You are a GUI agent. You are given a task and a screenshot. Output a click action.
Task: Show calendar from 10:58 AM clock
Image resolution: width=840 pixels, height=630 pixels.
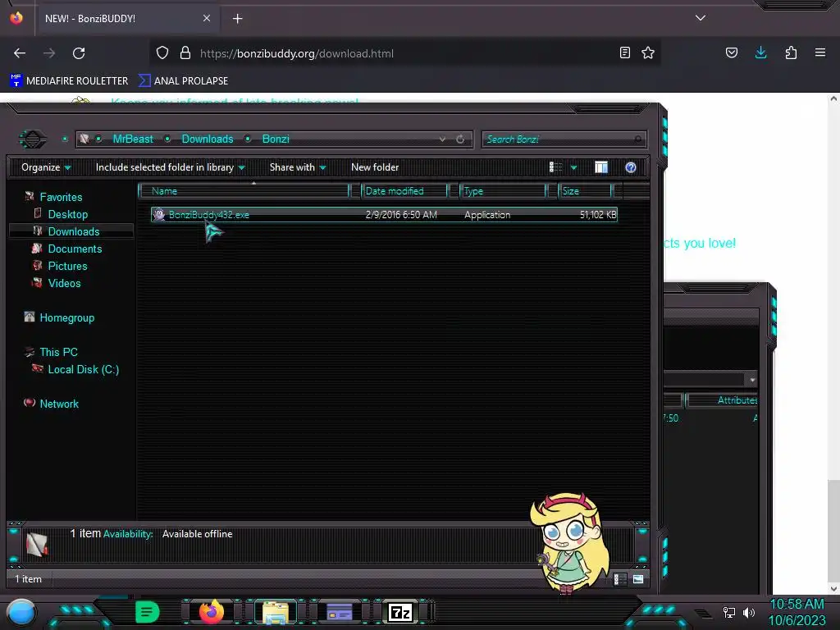797,612
